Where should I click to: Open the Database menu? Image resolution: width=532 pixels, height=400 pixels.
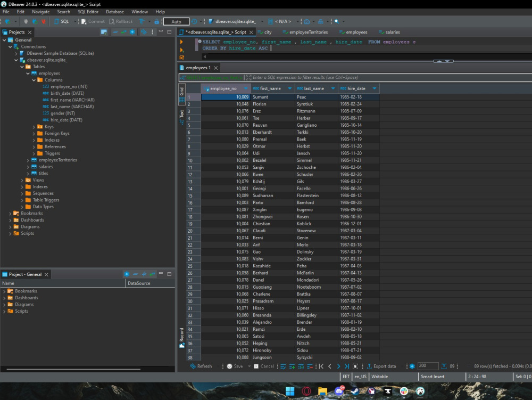click(x=115, y=12)
